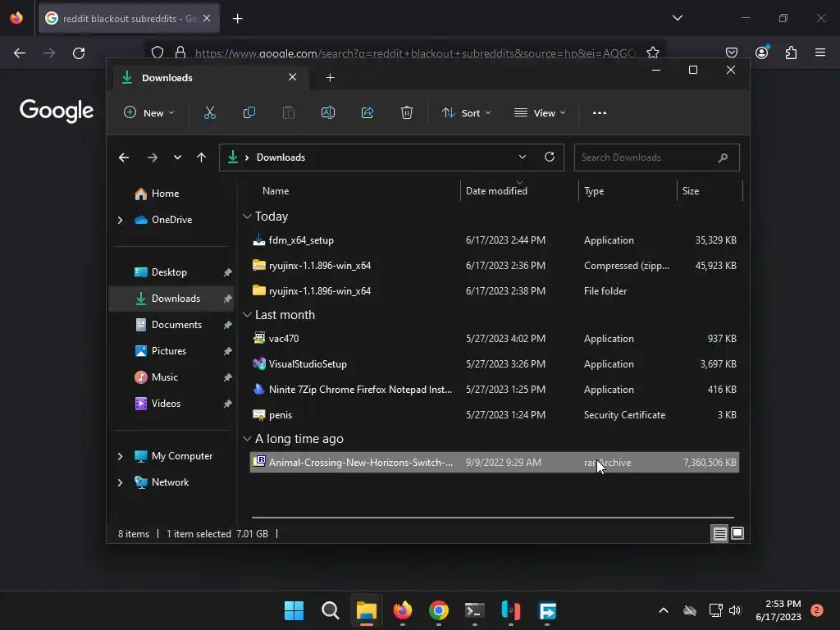Close the reddit blackout Firefox tab

coord(207,18)
